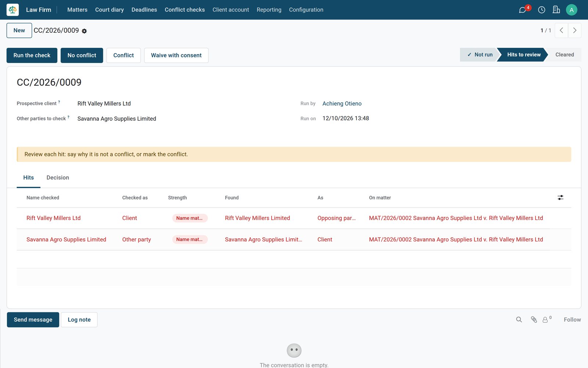Search the chatter messages magnifier icon
This screenshot has height=368, width=588.
pos(519,319)
